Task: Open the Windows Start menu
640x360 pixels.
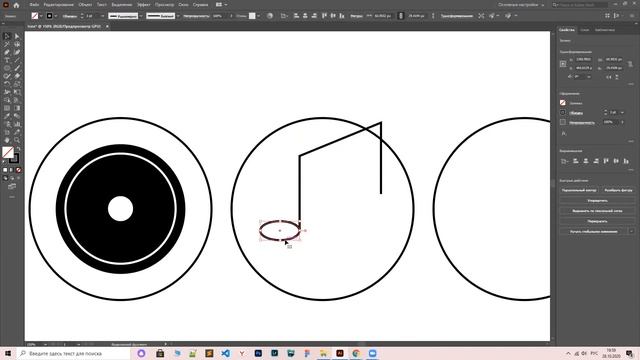Action: click(x=8, y=353)
